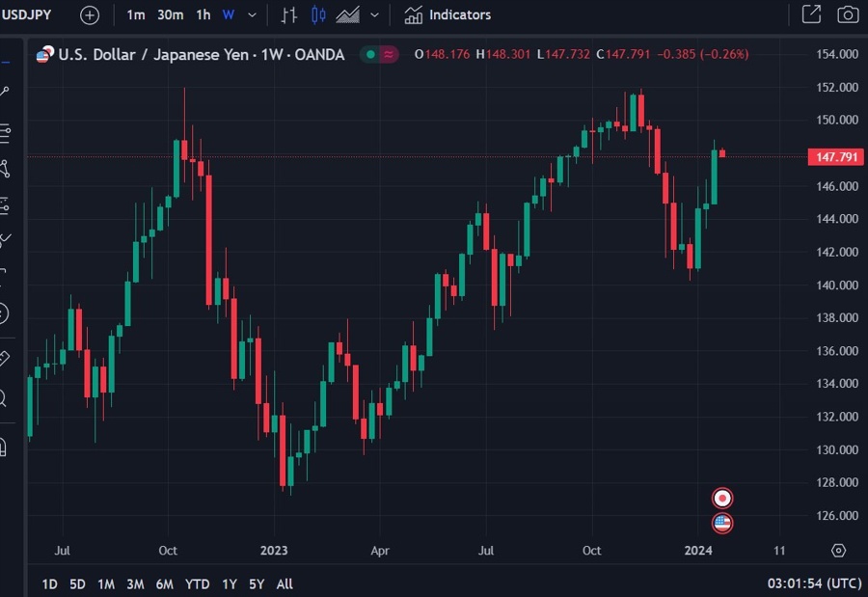Open the USDJPY symbol search
Viewport: 868px width, 597px height.
click(26, 15)
